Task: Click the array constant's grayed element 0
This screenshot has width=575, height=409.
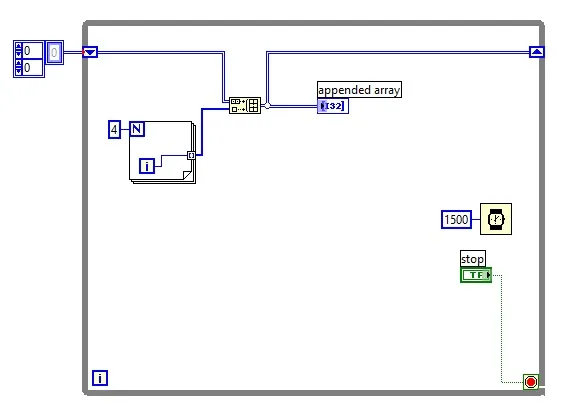Action: pyautogui.click(x=55, y=52)
